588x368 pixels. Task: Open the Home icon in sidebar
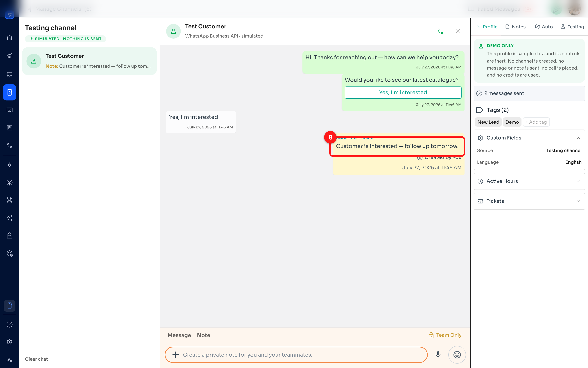(10, 38)
